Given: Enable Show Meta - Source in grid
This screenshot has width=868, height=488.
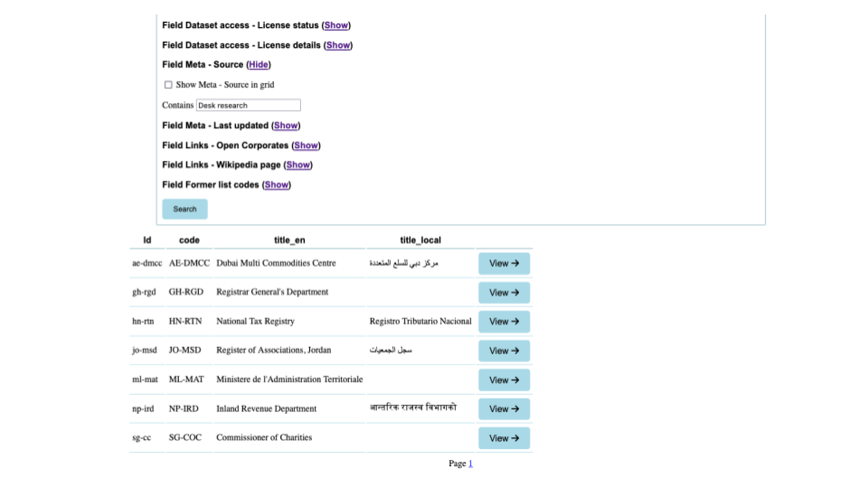Looking at the screenshot, I should tap(168, 85).
